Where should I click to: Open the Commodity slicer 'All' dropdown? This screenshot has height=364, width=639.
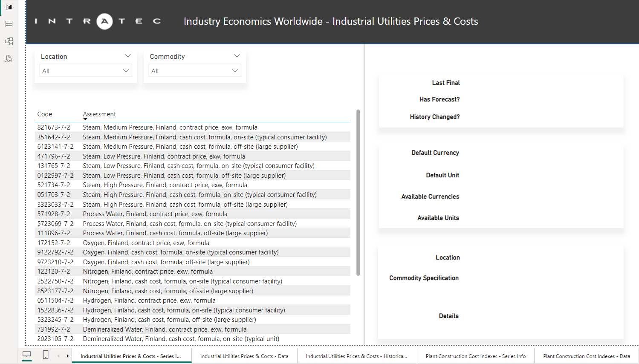pyautogui.click(x=195, y=71)
